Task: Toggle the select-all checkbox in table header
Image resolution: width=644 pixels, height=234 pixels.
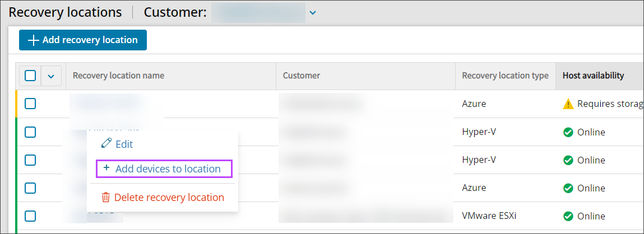Action: pos(30,76)
